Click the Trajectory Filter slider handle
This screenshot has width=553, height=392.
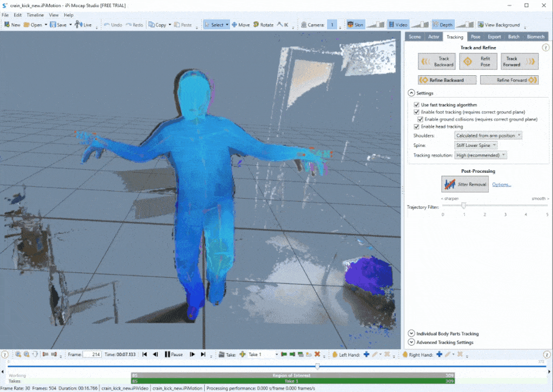click(x=464, y=205)
